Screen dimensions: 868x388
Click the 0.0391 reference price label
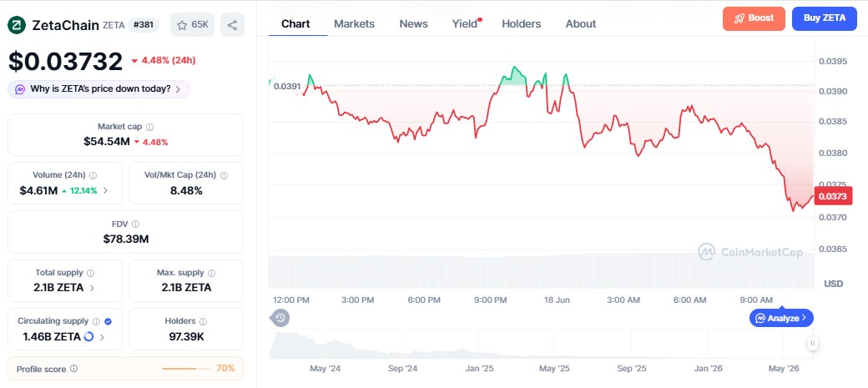pyautogui.click(x=287, y=86)
